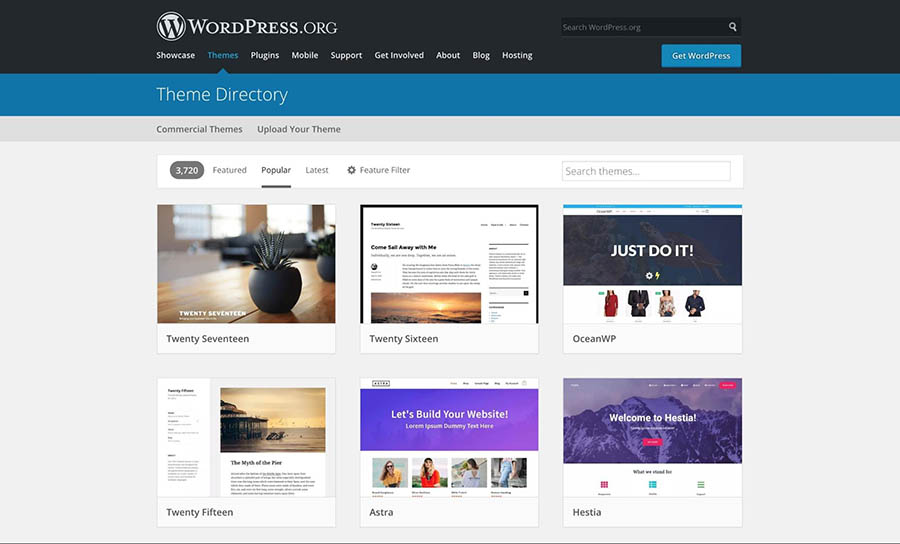This screenshot has width=900, height=544.
Task: Open the Hestia theme thumbnail
Action: (653, 437)
